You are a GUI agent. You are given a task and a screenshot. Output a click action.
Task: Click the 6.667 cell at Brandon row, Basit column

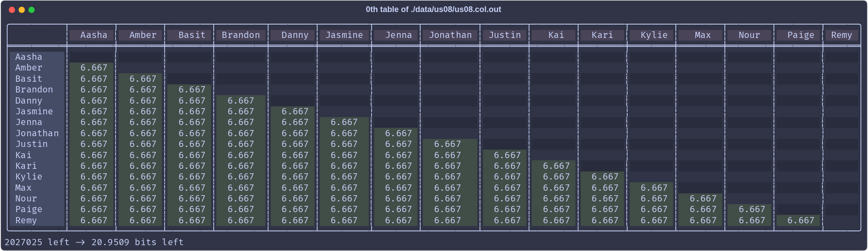190,90
